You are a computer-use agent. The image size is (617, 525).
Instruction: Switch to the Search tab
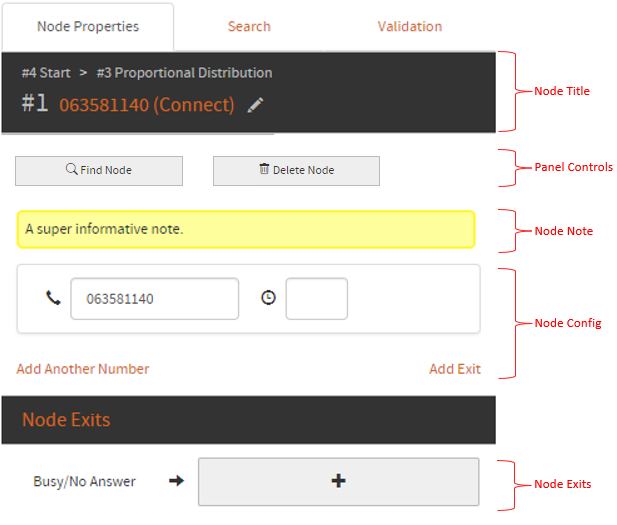249,27
